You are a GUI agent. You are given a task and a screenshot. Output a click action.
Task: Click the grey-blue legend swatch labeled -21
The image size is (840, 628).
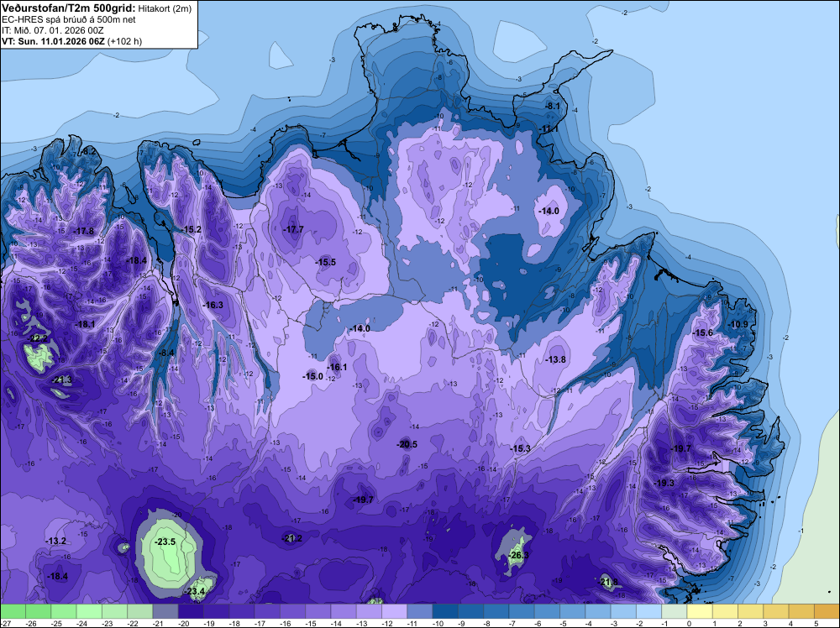[165, 611]
